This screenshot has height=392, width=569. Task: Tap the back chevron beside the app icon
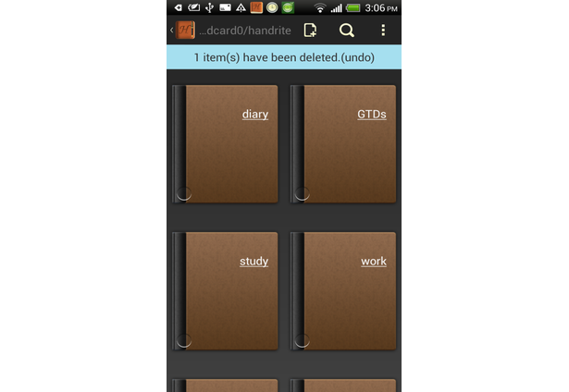coord(172,31)
